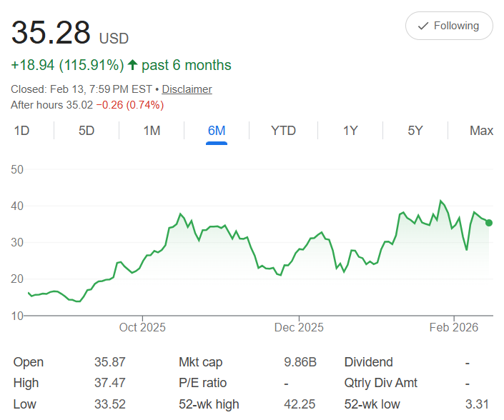
Task: Show the 1M price chart
Action: [x=152, y=131]
